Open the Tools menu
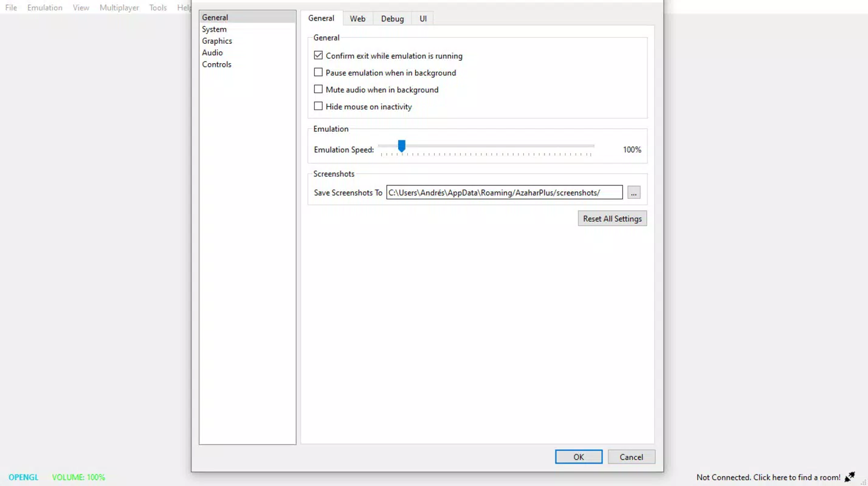This screenshot has width=868, height=486. tap(158, 8)
